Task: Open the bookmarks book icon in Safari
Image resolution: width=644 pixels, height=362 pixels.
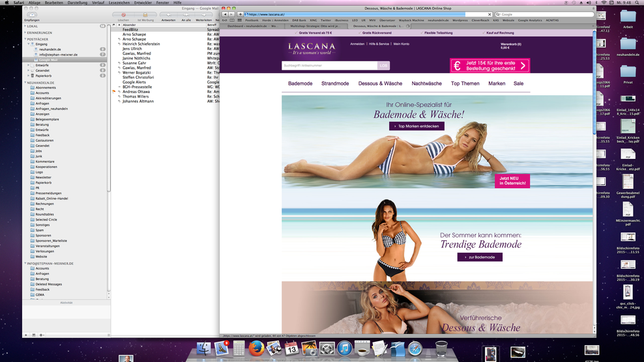Action: click(232, 20)
